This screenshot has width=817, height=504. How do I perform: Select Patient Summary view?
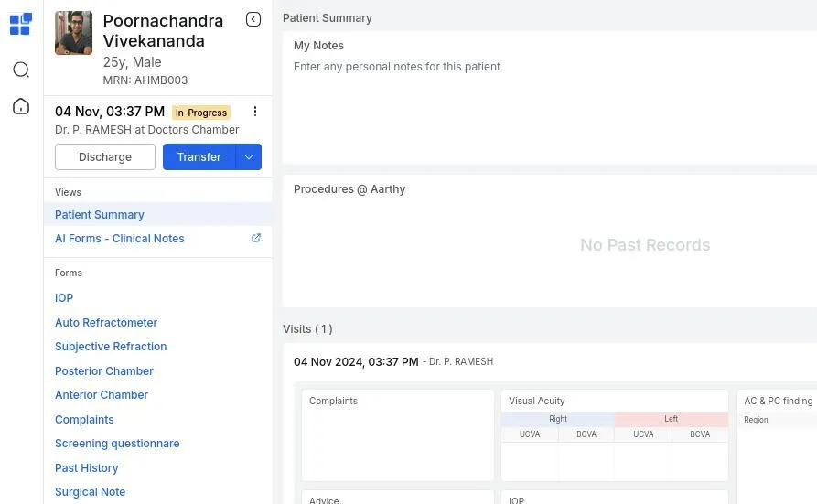pos(100,215)
